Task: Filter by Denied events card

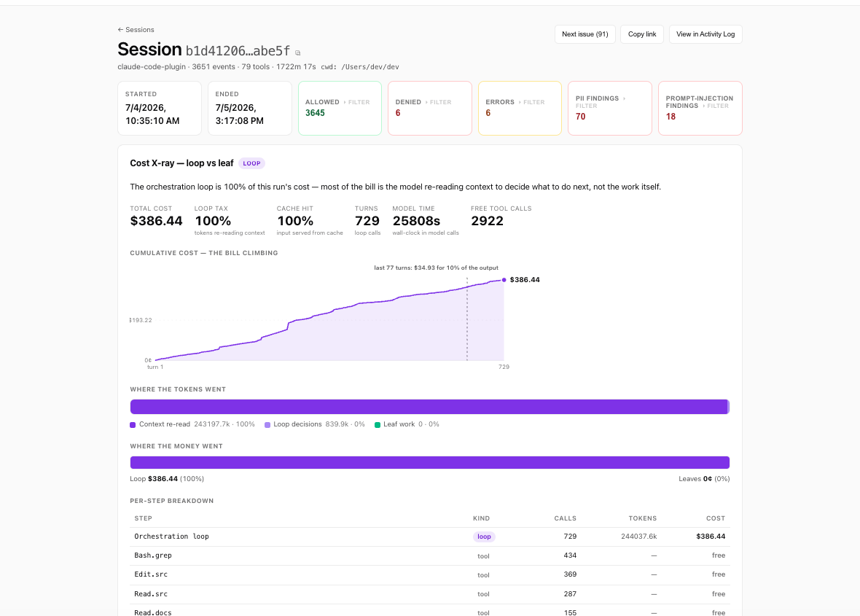Action: click(x=429, y=108)
